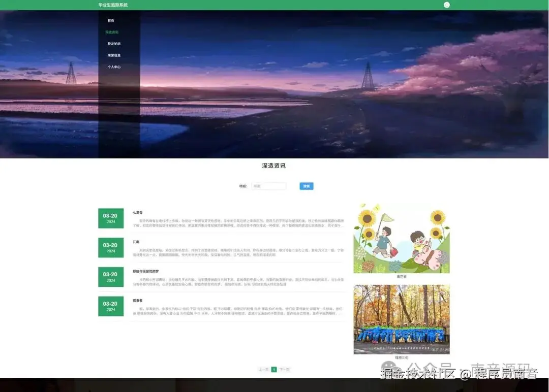The height and width of the screenshot is (392, 549).
Task: Select page number 1 in pagination
Action: [x=273, y=369]
